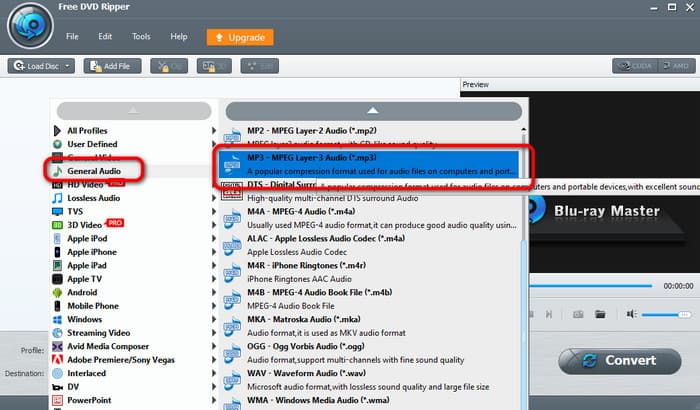Click the preview playback progress bar
Image resolution: width=700 pixels, height=410 pixels.
(x=590, y=286)
